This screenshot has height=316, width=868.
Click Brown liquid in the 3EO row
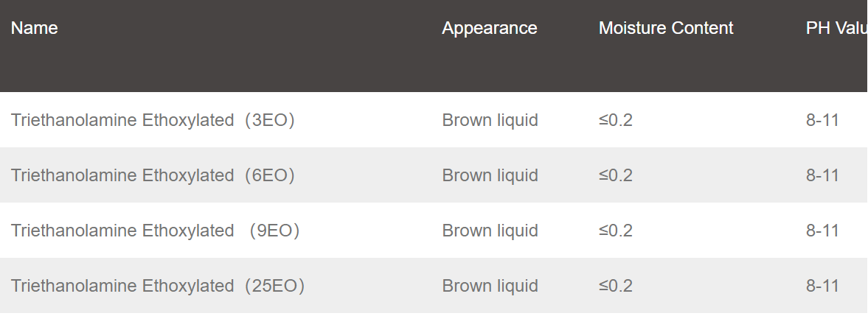[490, 120]
